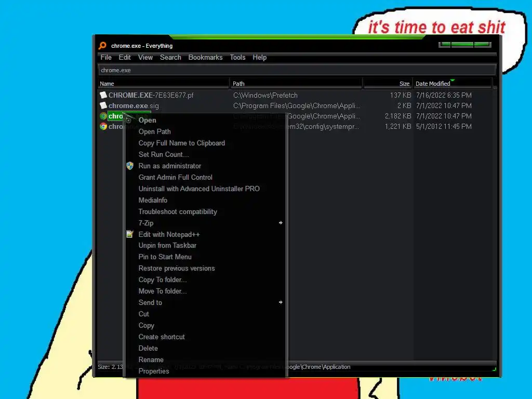The width and height of the screenshot is (532, 399).
Task: Select Uninstall with Advanced Uninstaller PRO
Action: (199, 189)
